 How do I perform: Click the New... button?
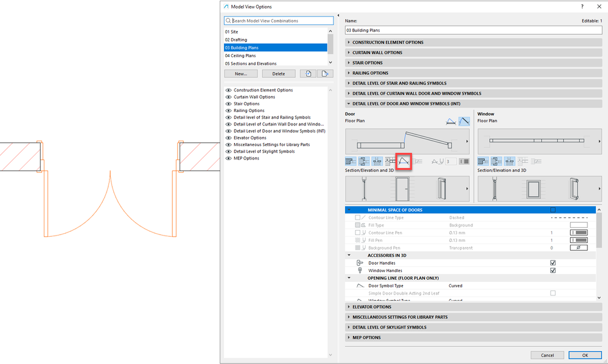(241, 74)
